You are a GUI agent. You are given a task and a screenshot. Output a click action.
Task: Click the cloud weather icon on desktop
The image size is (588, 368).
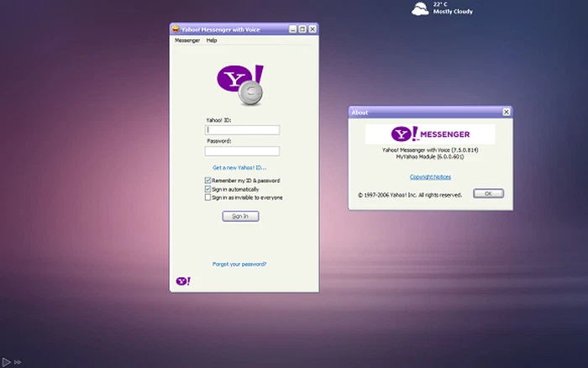(420, 8)
